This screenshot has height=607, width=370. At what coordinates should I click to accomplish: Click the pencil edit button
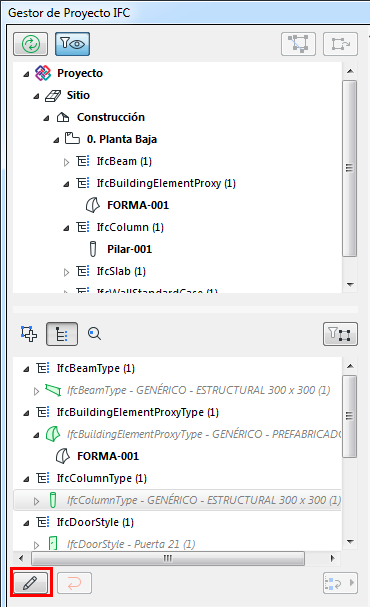click(31, 583)
